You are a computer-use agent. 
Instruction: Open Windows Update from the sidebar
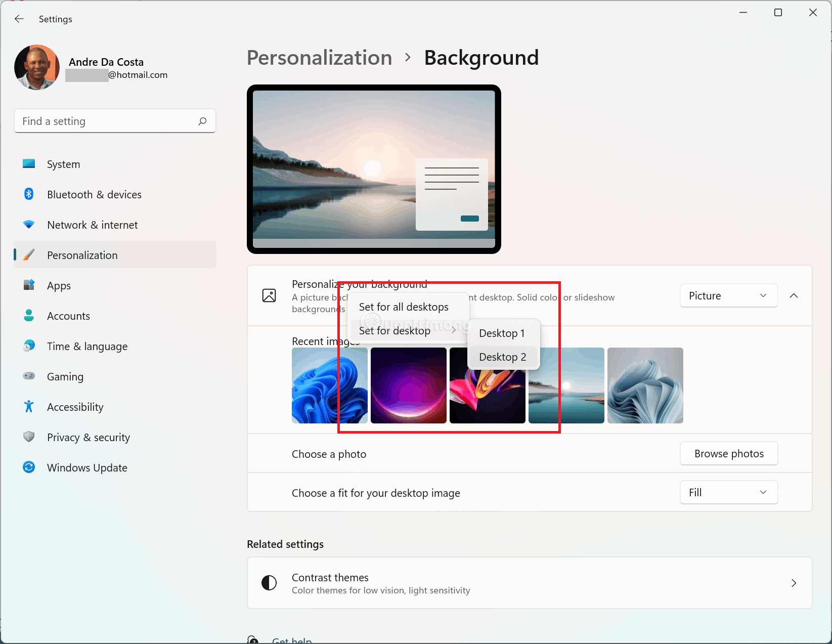point(87,468)
